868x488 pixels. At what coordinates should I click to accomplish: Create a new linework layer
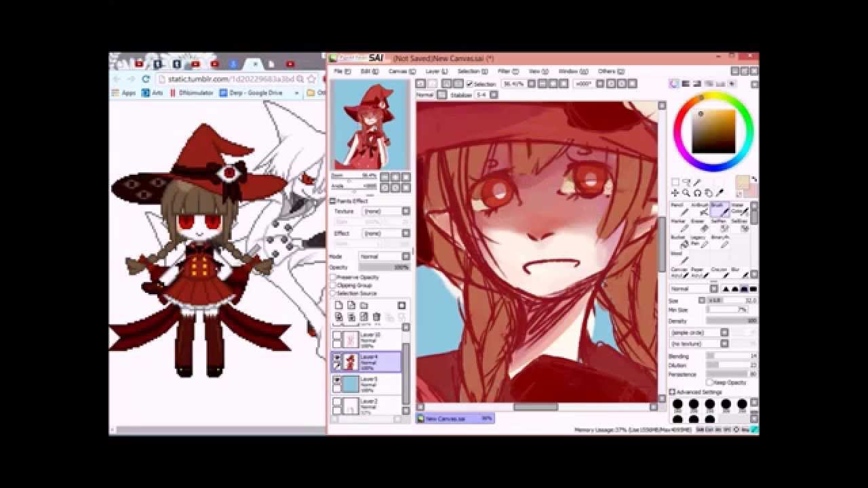click(x=351, y=306)
